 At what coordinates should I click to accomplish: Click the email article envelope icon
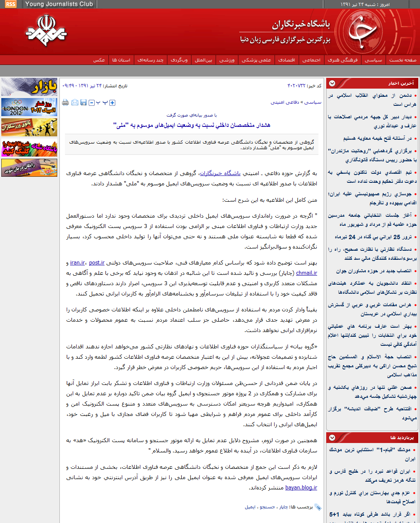pos(75,102)
